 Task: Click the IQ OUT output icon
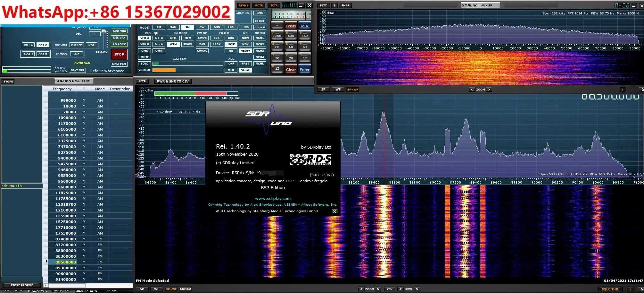pyautogui.click(x=260, y=21)
